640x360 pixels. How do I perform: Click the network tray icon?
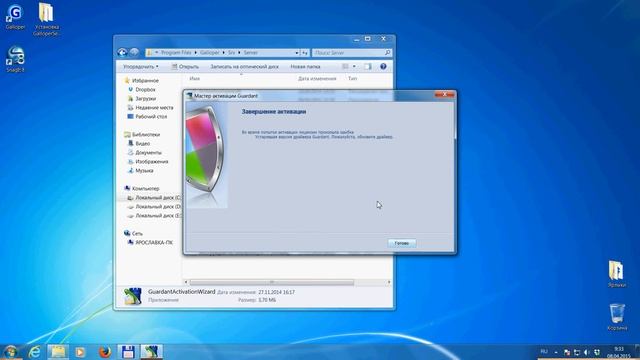pyautogui.click(x=577, y=352)
